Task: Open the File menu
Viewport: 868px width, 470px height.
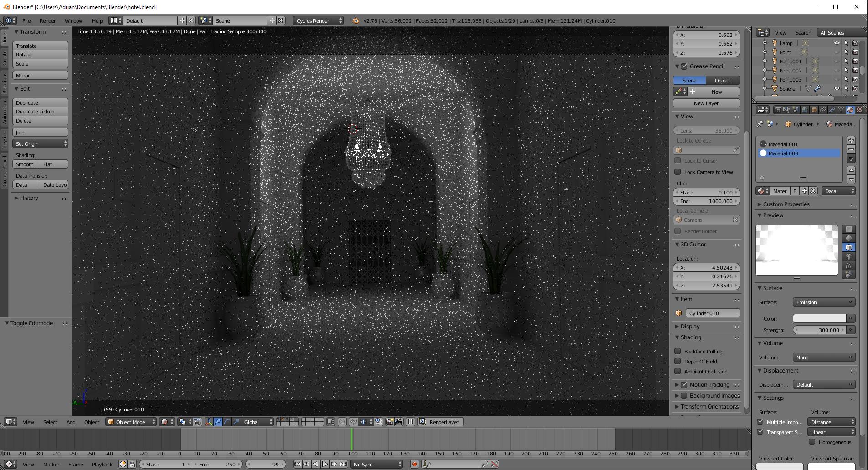Action: [26, 20]
